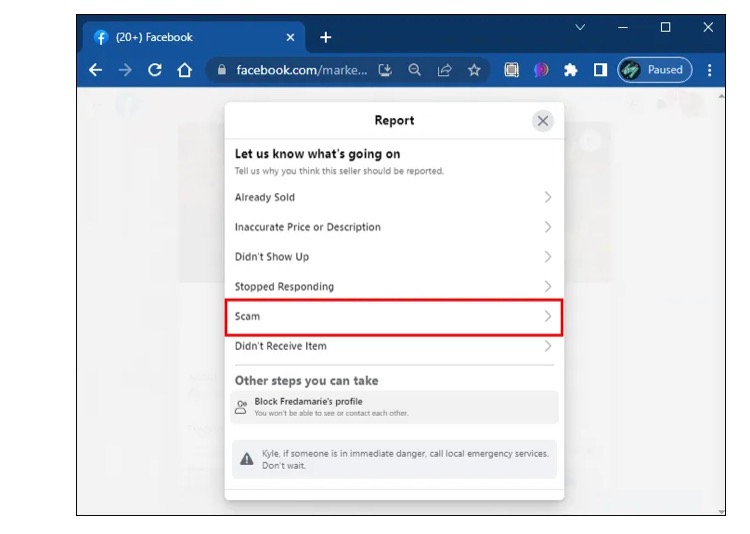The width and height of the screenshot is (750, 534).
Task: Select Stopped Responding as the reason
Action: [x=393, y=287]
